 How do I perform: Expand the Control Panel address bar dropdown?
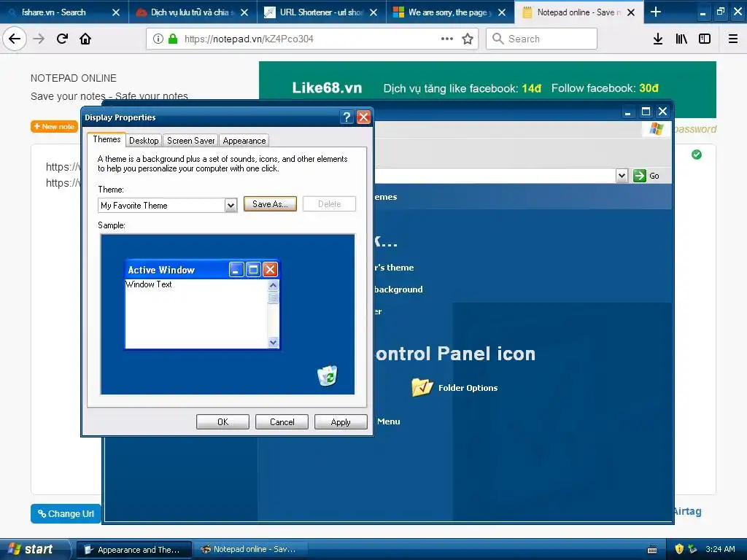click(622, 176)
